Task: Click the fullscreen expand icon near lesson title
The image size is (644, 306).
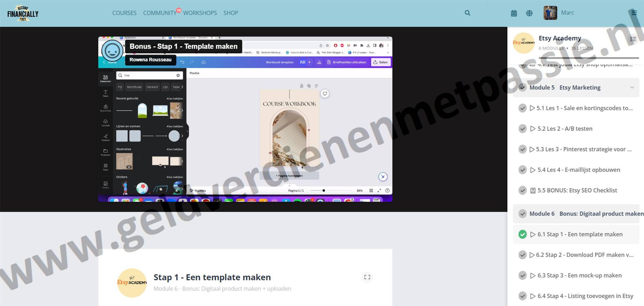Action: tap(367, 277)
